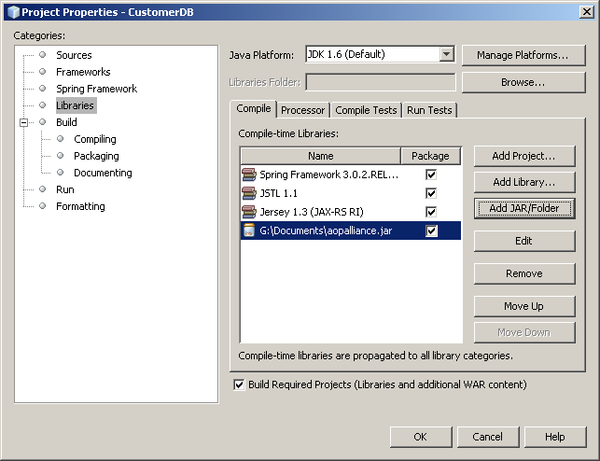Click Add Project button
This screenshot has width=600, height=461.
[x=524, y=156]
